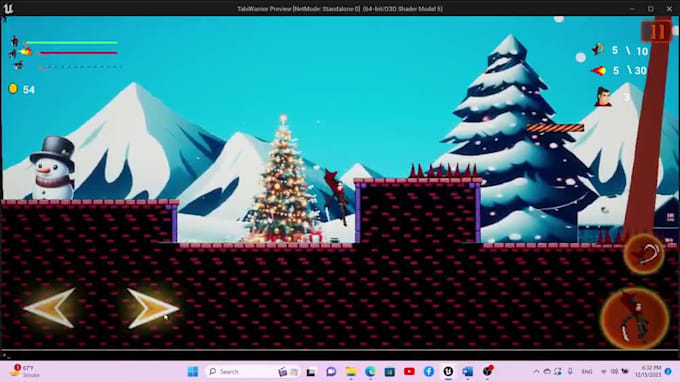Tap the right movement arrow
This screenshot has height=382, width=680.
[153, 308]
